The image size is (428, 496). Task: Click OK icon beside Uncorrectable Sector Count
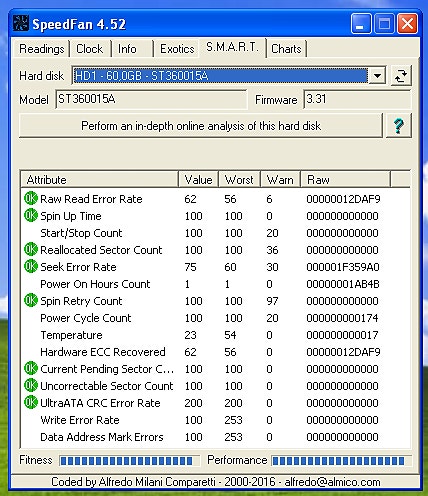(31, 386)
